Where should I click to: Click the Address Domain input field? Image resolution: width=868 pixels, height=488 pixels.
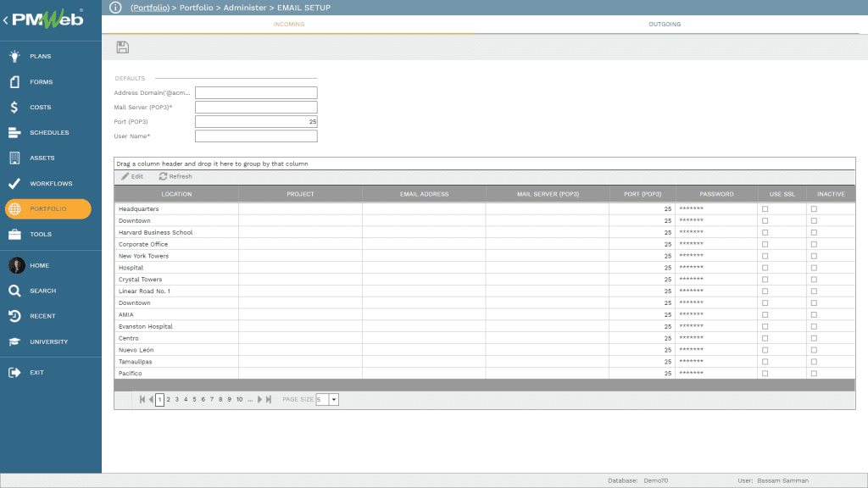point(256,93)
